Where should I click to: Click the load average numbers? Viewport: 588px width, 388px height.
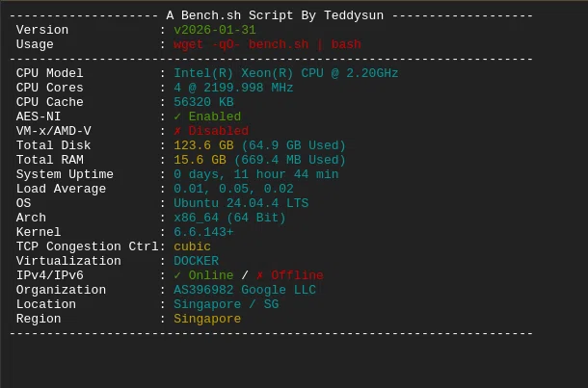coord(233,189)
